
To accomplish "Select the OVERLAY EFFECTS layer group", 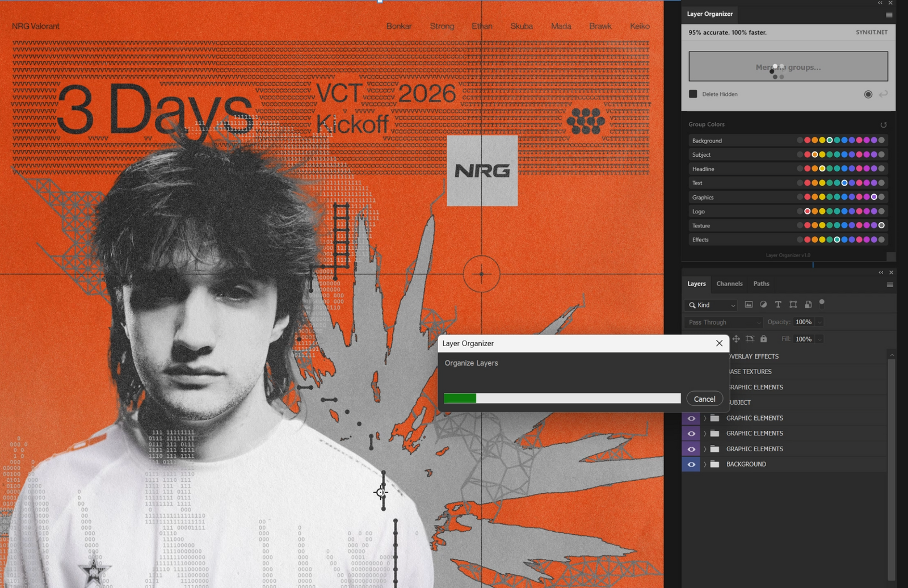I will tap(754, 356).
